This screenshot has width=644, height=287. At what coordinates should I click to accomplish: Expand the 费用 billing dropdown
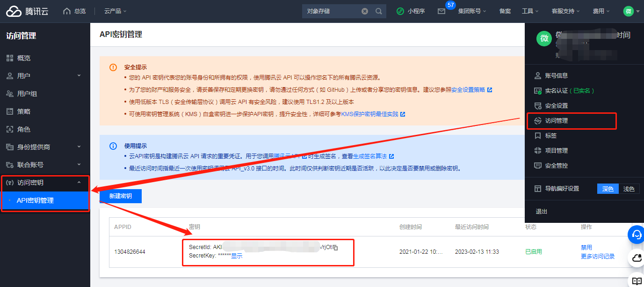pos(601,11)
